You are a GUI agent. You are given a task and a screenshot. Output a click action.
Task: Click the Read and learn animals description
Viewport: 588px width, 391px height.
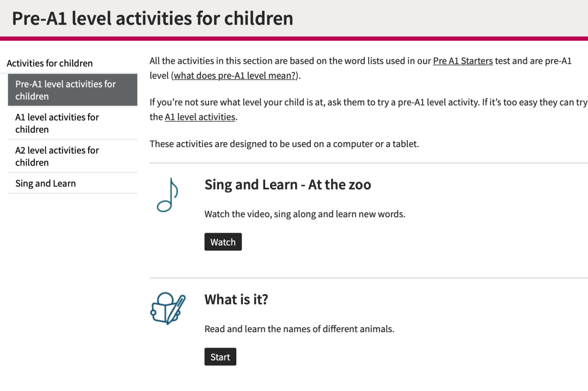point(299,329)
